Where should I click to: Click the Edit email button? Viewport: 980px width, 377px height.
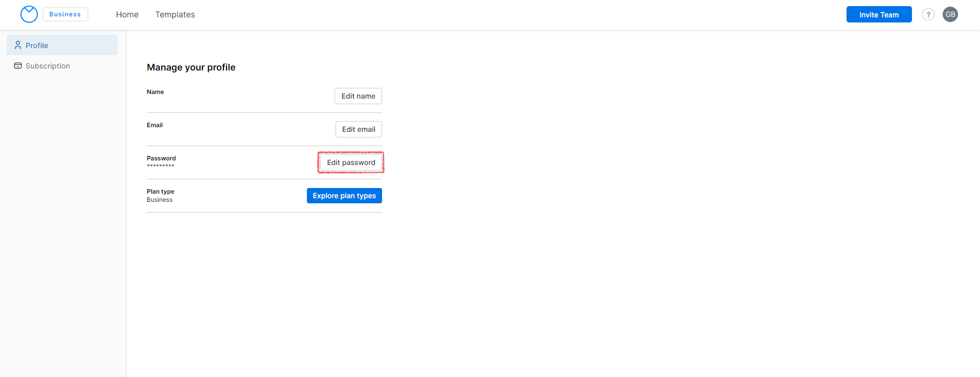[x=359, y=129]
